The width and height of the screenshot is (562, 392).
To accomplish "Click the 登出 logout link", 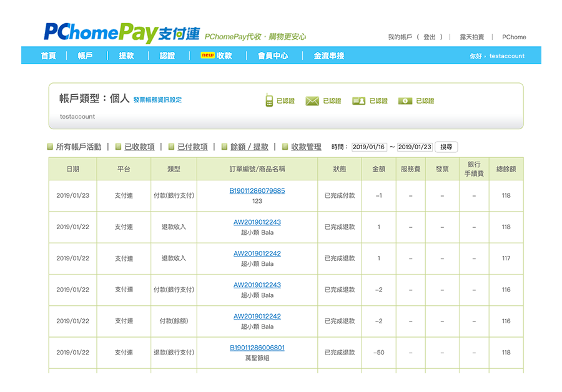I will click(x=430, y=37).
